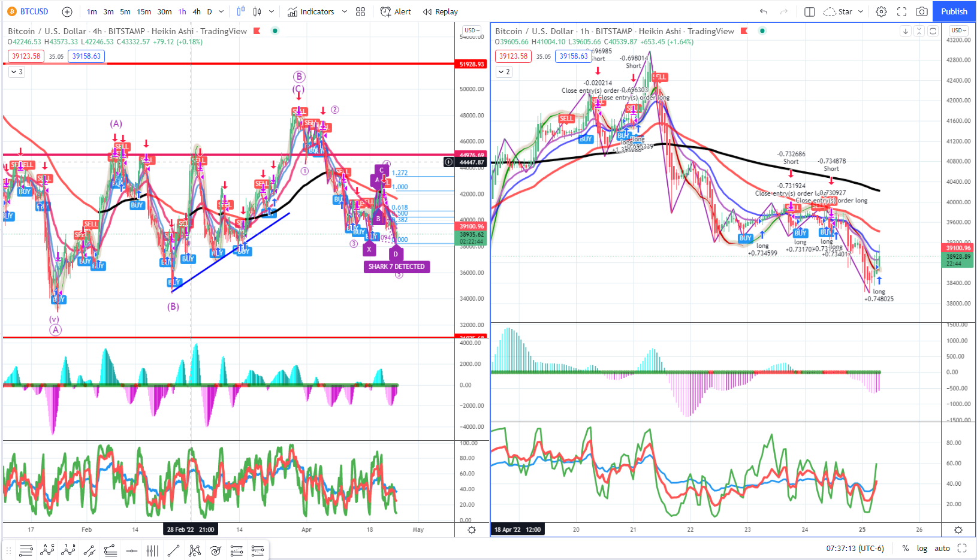
Task: Click the drawing toolbar drag handle
Action: [x=9, y=550]
